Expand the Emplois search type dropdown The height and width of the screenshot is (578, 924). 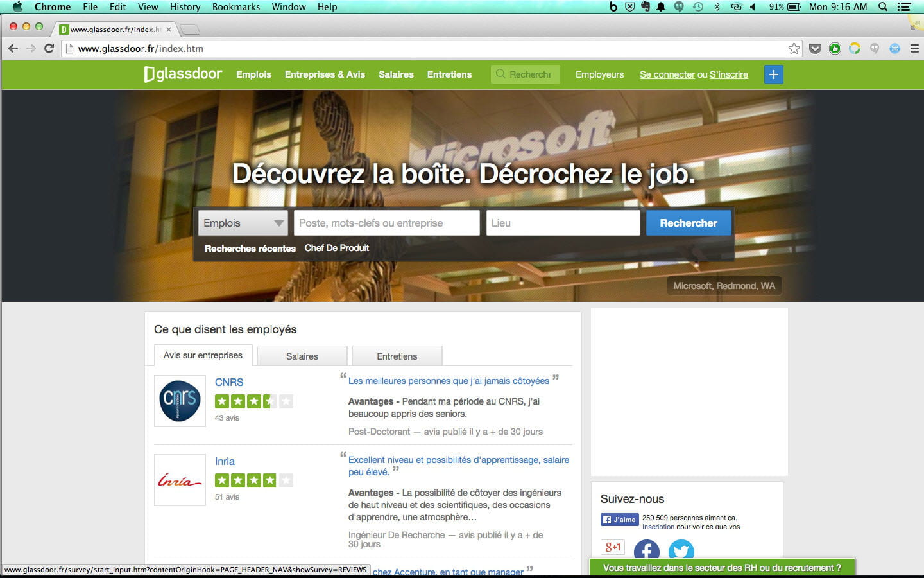[x=243, y=223]
